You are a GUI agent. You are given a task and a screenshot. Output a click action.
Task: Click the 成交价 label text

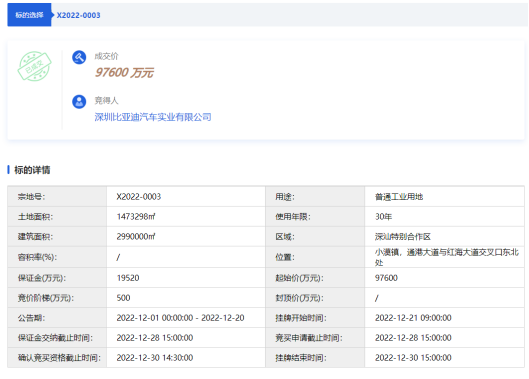pyautogui.click(x=106, y=56)
